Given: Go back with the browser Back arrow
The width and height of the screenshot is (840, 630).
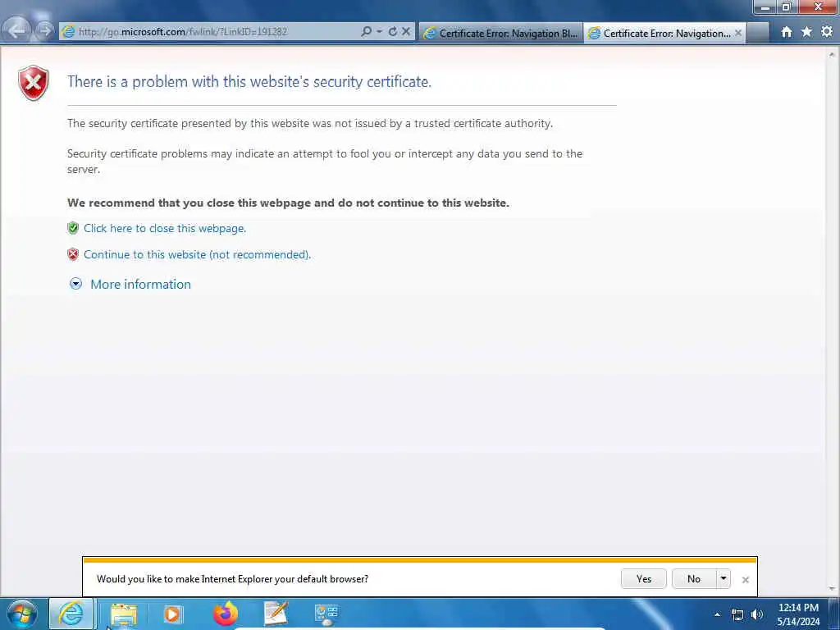Looking at the screenshot, I should click(x=16, y=31).
